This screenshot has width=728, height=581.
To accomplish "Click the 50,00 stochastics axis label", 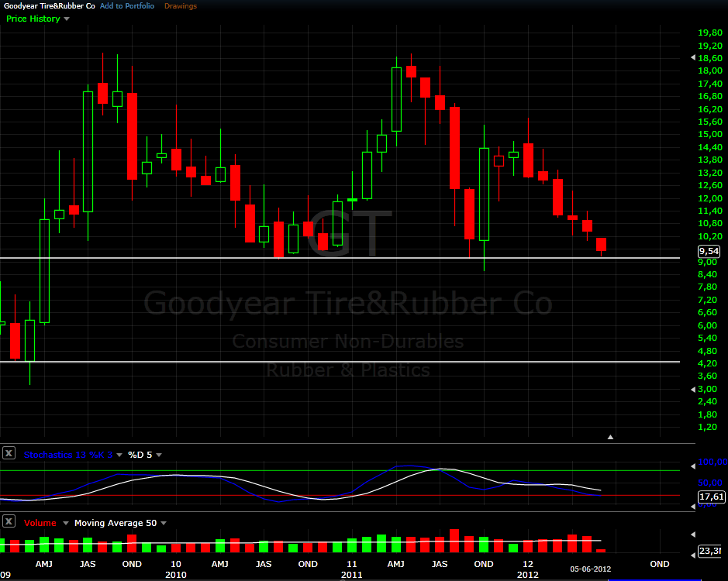I will [710, 483].
